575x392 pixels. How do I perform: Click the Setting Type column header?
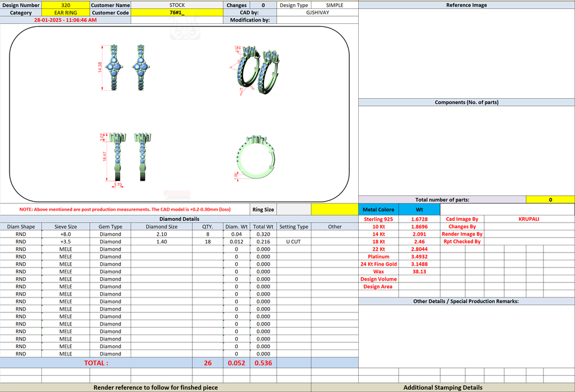click(x=293, y=227)
